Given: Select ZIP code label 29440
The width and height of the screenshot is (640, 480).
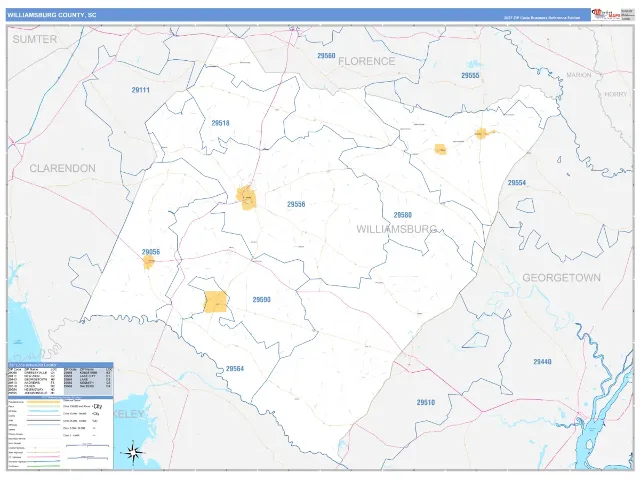Looking at the screenshot, I should 542,362.
